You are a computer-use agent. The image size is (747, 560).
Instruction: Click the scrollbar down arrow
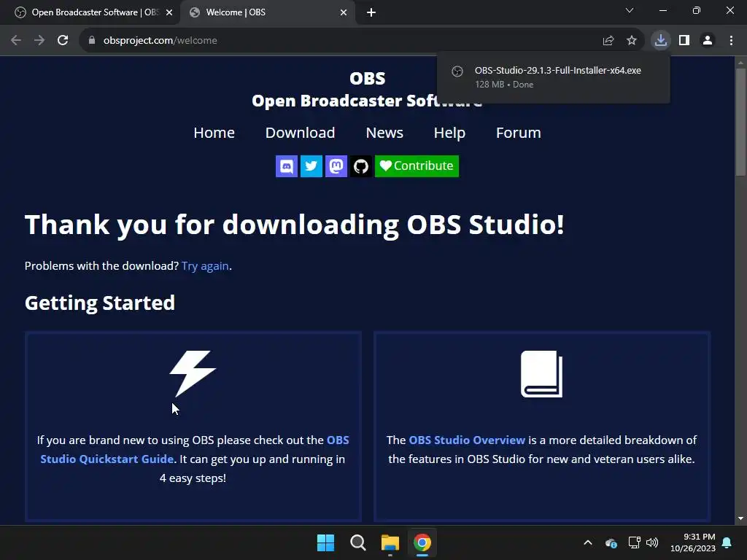741,518
